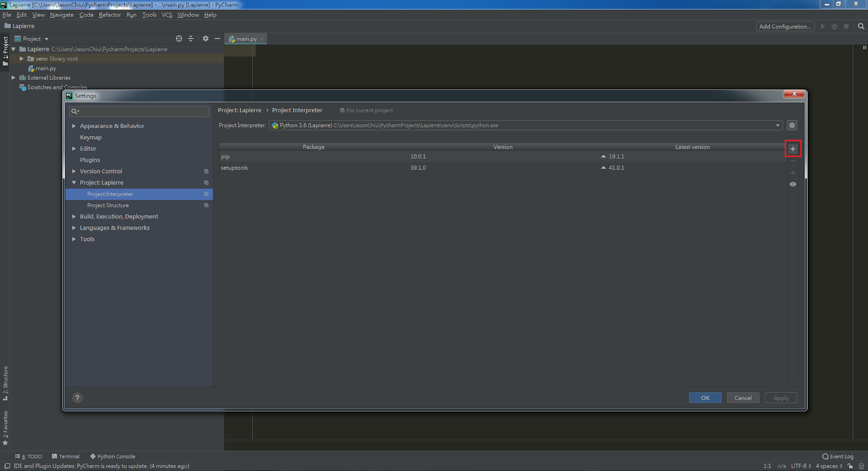This screenshot has width=868, height=471.
Task: Click the upgrade package arrow button
Action: tap(793, 173)
